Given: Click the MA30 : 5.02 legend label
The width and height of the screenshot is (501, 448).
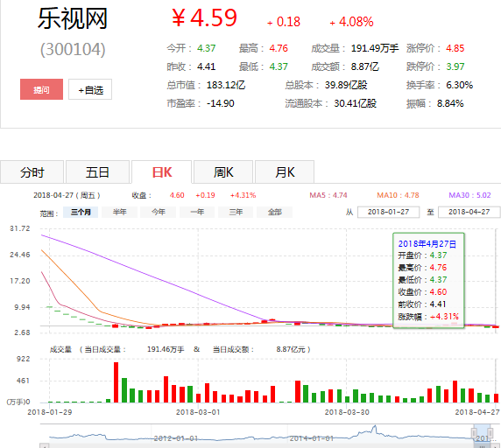Looking at the screenshot, I should (469, 195).
